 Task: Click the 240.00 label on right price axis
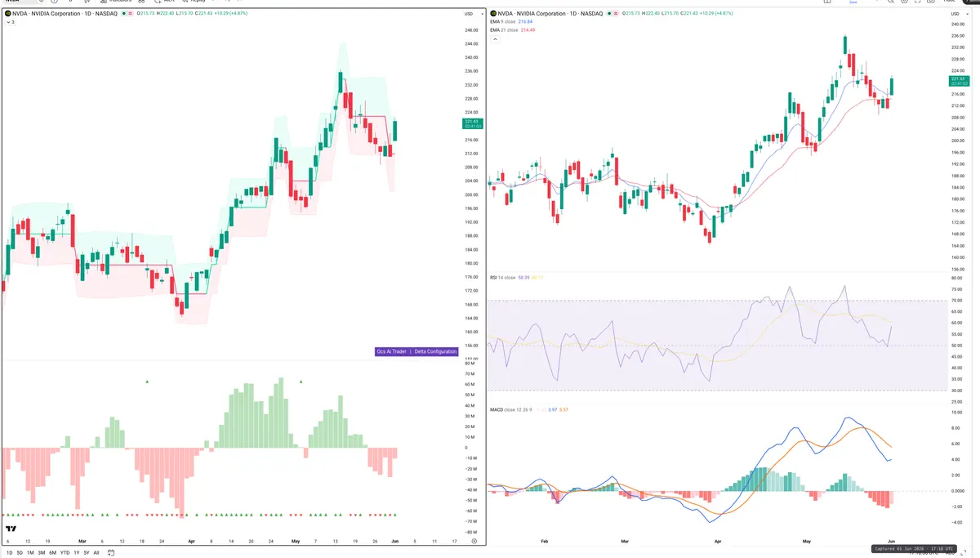pos(958,25)
